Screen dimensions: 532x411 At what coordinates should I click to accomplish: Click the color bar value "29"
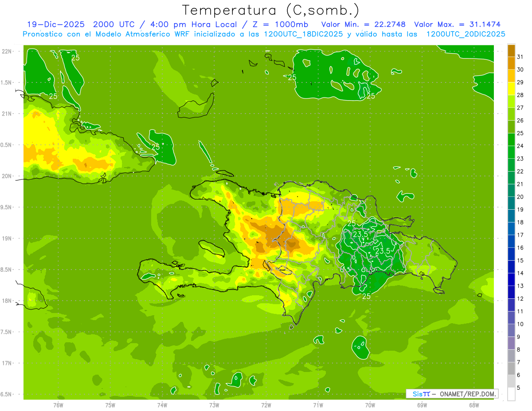pyautogui.click(x=520, y=82)
